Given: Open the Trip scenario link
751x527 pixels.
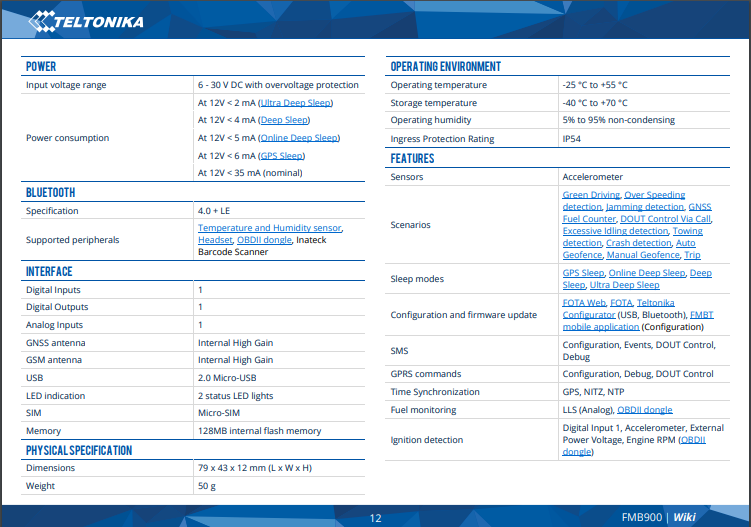Looking at the screenshot, I should click(x=692, y=255).
